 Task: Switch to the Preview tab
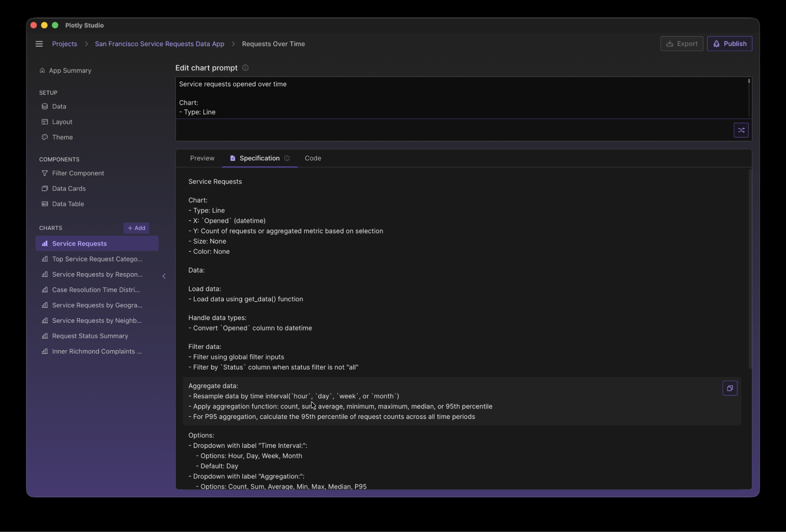[202, 158]
